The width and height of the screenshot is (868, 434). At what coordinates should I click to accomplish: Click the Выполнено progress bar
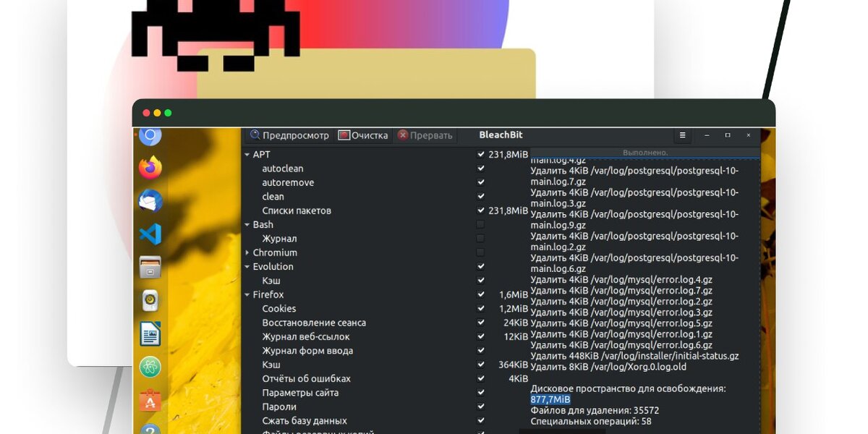click(x=645, y=153)
